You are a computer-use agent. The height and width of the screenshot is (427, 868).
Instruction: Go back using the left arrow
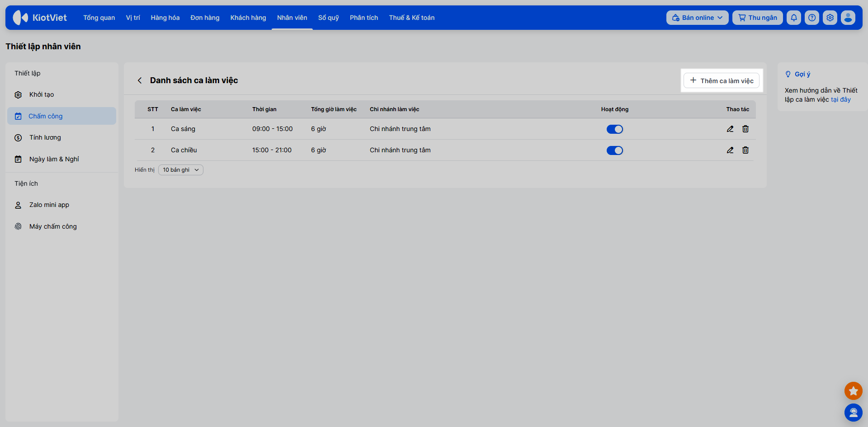pos(140,80)
